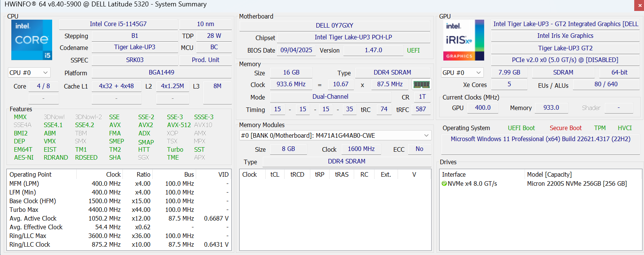Click the tRCD column header in memory table

pyautogui.click(x=297, y=174)
